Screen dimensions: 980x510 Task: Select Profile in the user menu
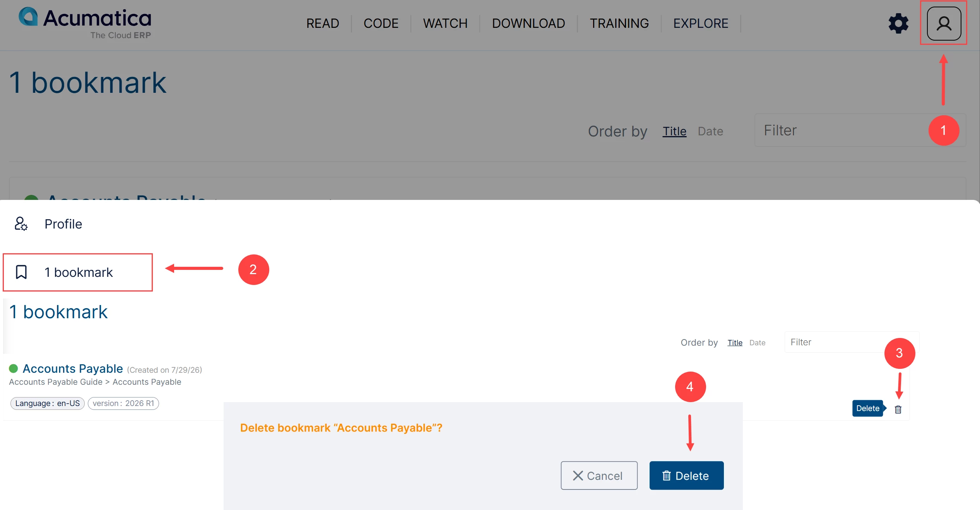tap(63, 224)
